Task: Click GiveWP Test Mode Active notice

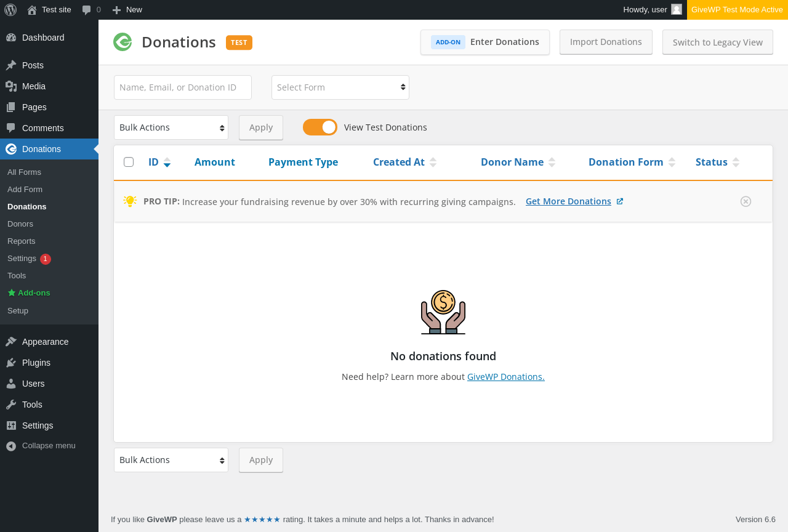Action: 738,10
